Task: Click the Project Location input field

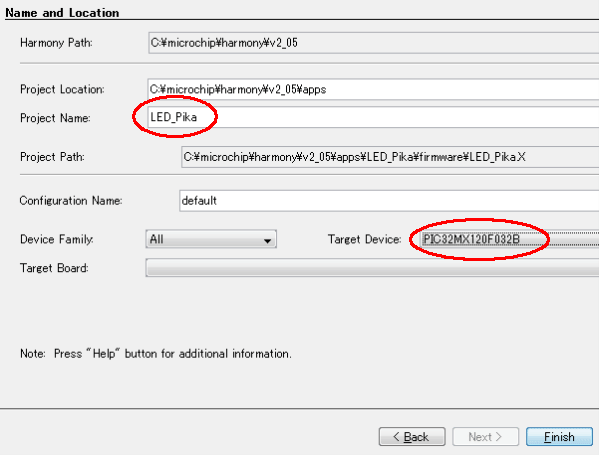Action: coord(372,89)
